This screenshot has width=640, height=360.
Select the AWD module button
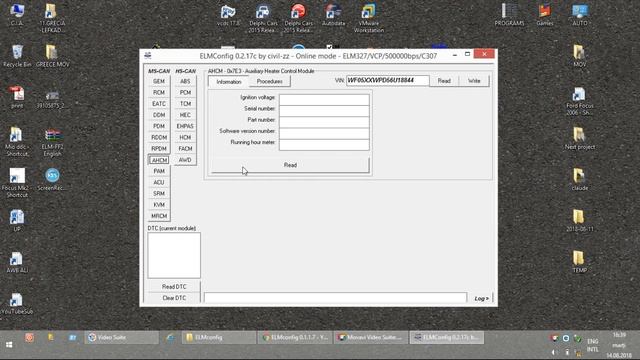click(185, 160)
